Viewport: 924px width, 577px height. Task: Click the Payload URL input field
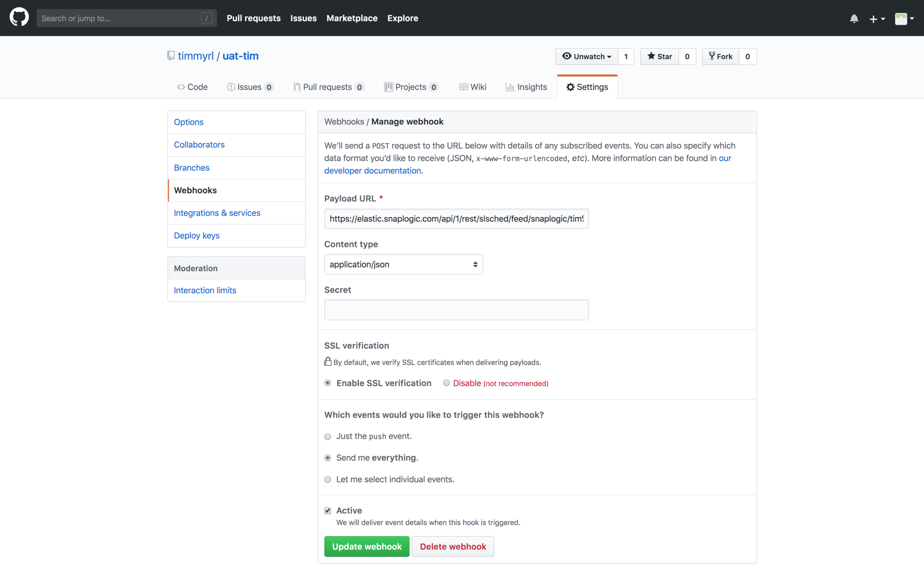(456, 218)
